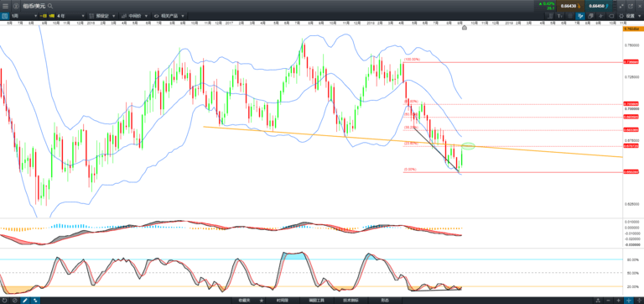Open the instrument search magnifier
This screenshot has height=304, width=644.
[50, 6]
